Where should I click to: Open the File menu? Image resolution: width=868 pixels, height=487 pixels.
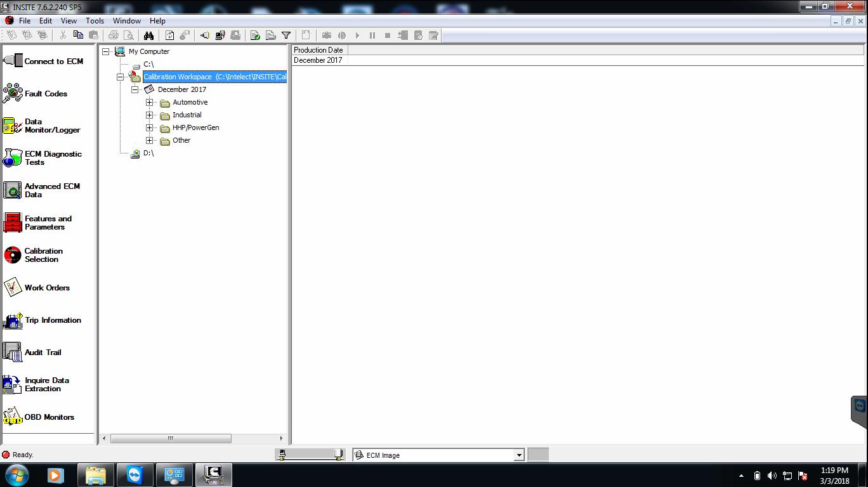(25, 21)
